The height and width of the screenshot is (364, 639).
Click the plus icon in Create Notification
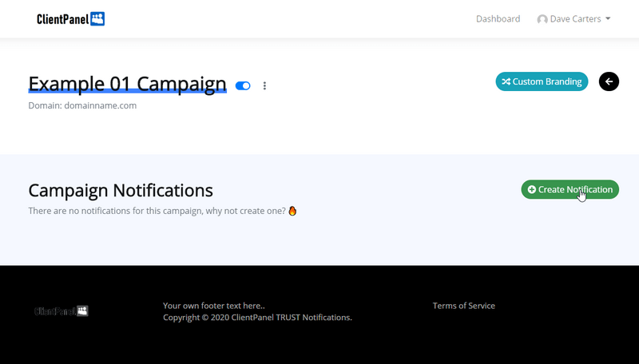(532, 190)
